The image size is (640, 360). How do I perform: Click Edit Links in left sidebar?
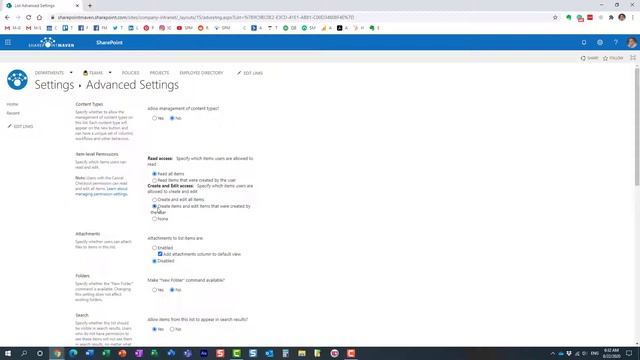point(20,127)
